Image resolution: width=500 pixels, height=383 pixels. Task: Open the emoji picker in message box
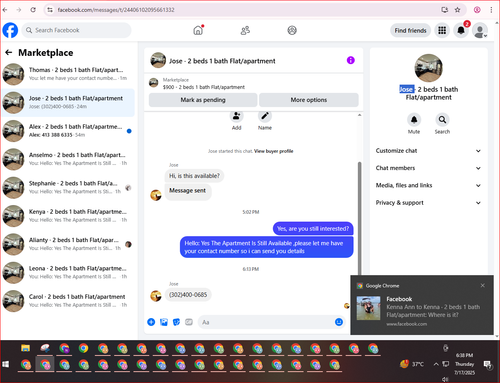coord(339,322)
